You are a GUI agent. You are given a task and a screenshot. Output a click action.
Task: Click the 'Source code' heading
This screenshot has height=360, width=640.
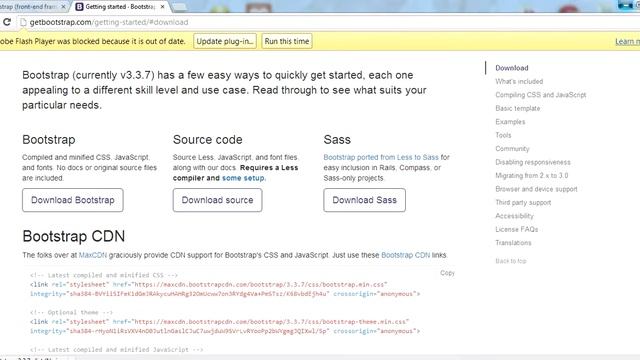pos(207,140)
